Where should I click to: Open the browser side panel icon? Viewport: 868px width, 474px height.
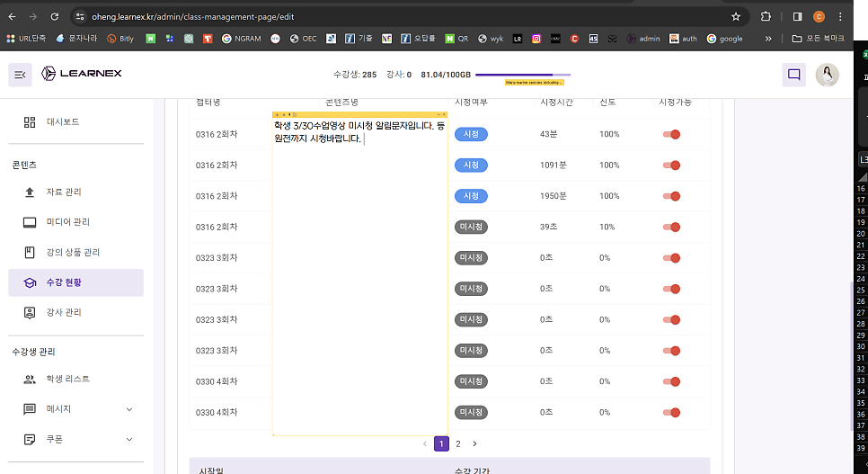[798, 16]
